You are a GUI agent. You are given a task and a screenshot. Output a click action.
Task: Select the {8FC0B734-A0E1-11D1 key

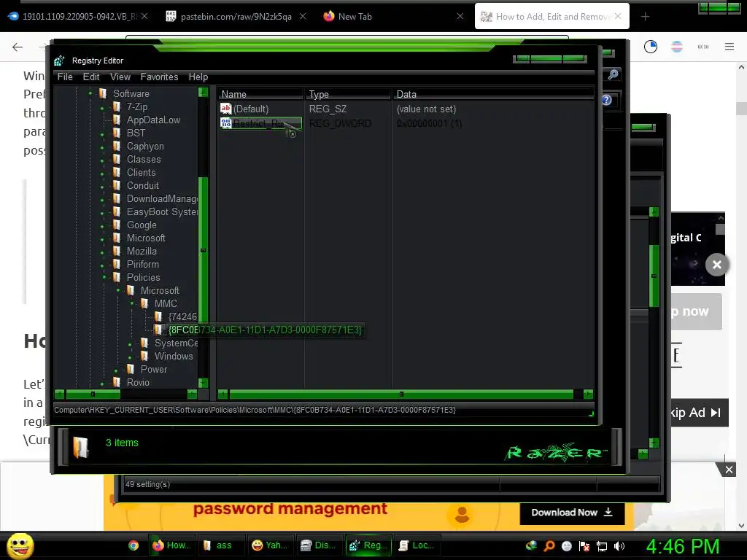click(265, 330)
